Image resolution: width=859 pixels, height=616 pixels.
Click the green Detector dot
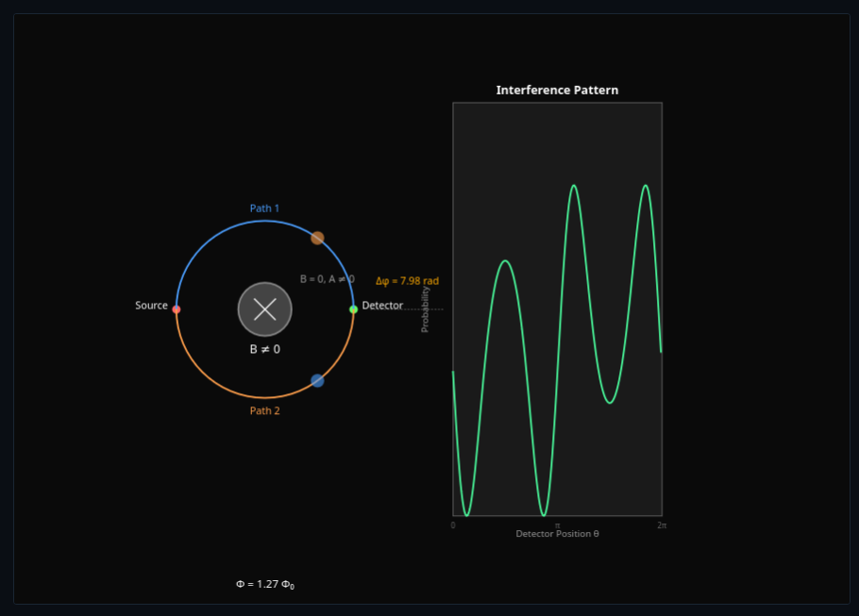tap(354, 309)
